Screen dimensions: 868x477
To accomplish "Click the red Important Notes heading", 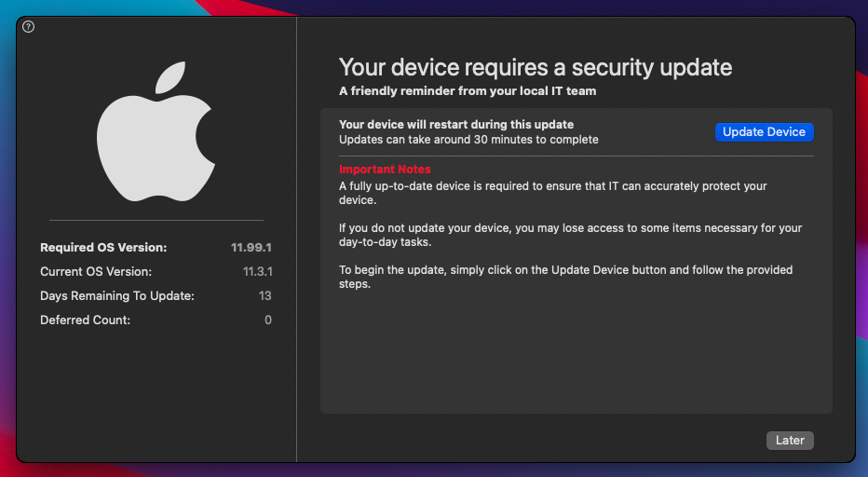I will point(385,170).
